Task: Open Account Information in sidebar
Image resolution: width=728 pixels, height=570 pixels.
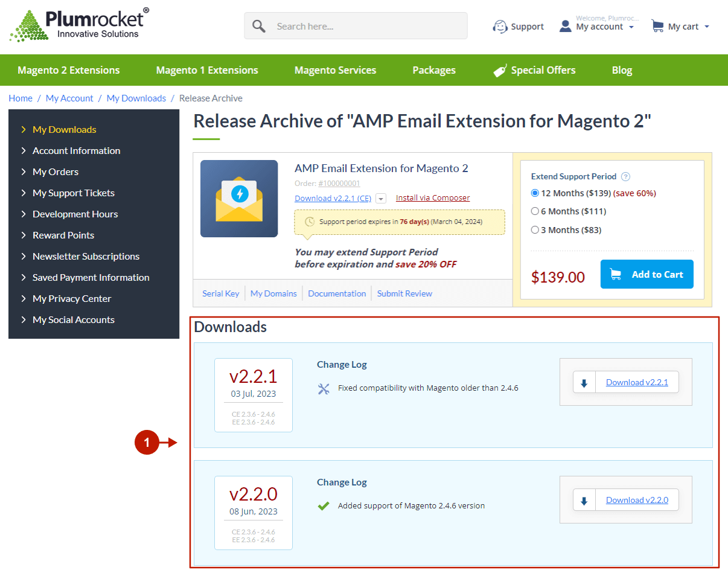Action: coord(77,150)
